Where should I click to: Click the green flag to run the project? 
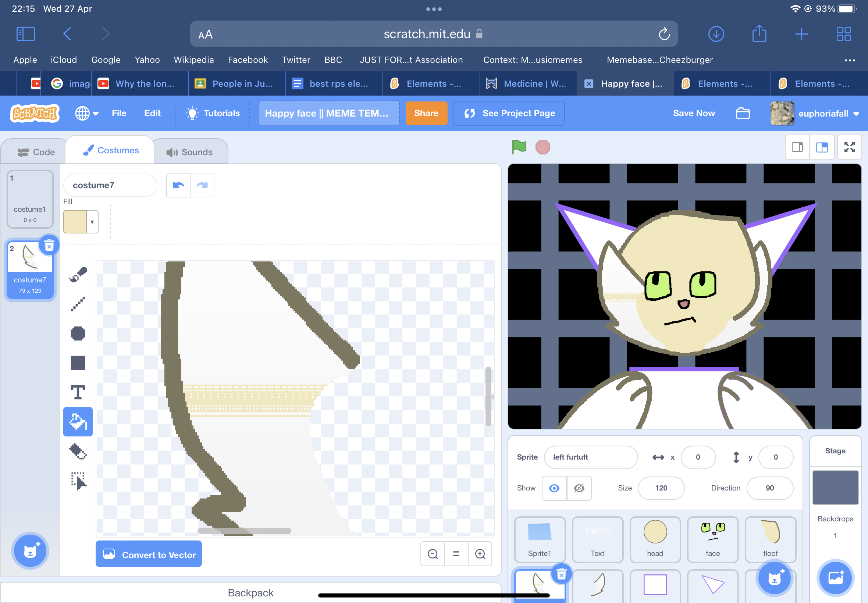click(519, 147)
